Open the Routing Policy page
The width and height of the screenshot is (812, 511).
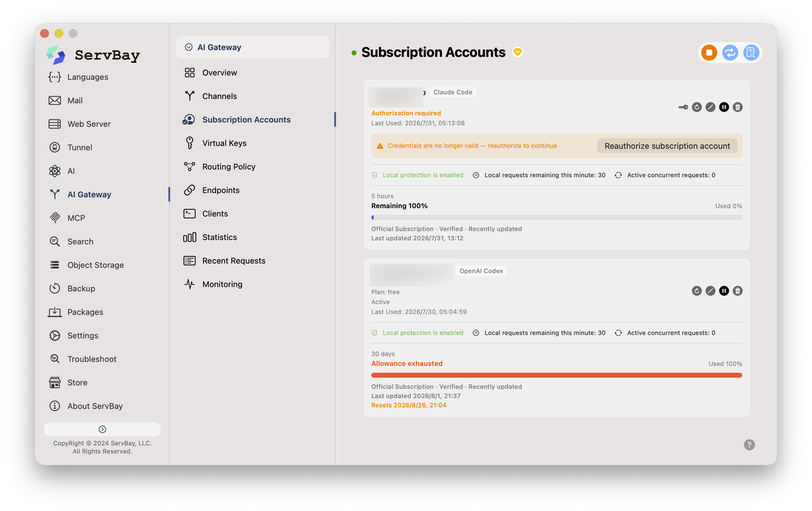click(228, 167)
